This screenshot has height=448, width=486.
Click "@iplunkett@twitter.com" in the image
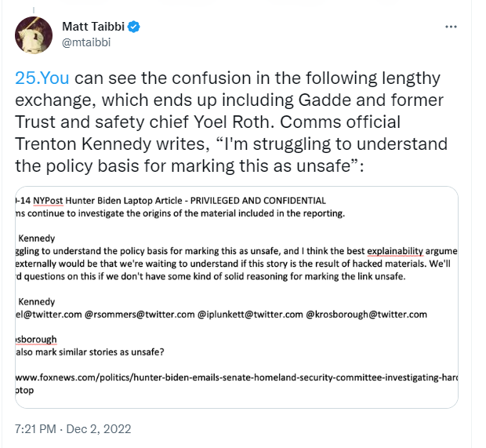click(x=250, y=315)
